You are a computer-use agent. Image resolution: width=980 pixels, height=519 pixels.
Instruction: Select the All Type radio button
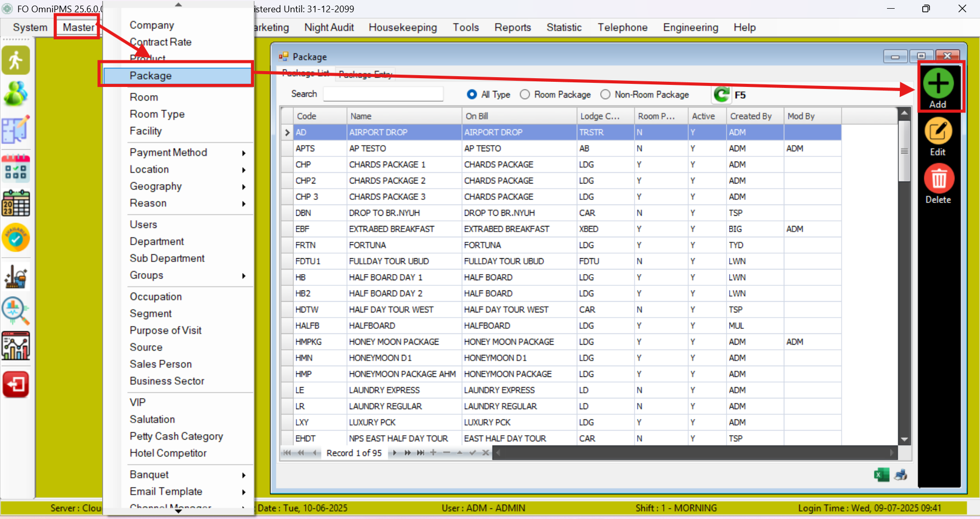[472, 95]
